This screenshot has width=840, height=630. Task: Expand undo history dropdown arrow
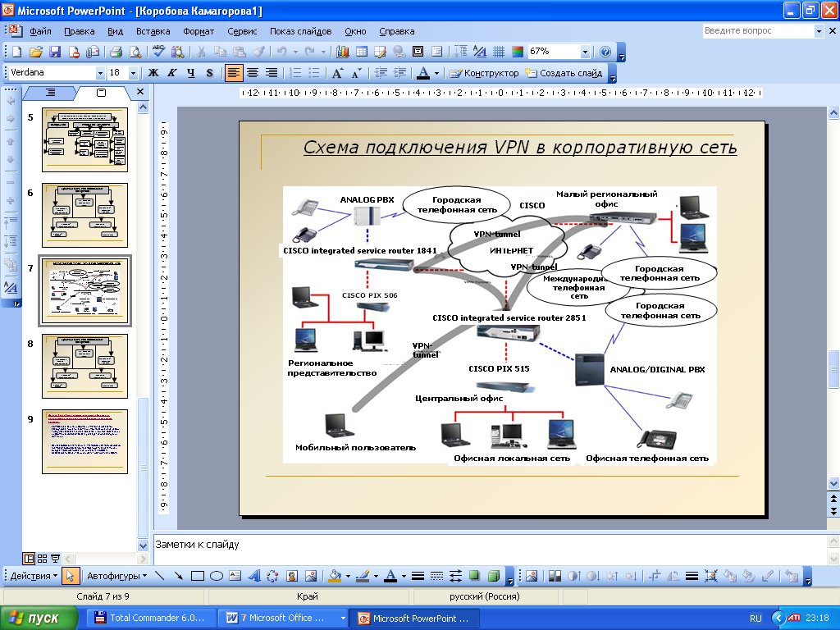(295, 52)
